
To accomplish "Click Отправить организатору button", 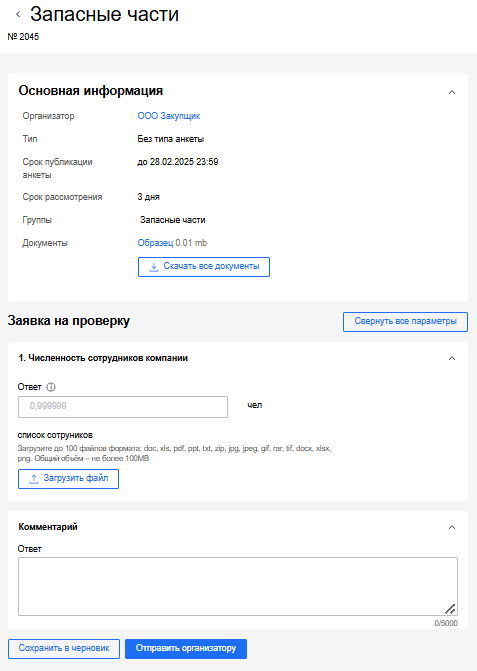I will point(186,649).
